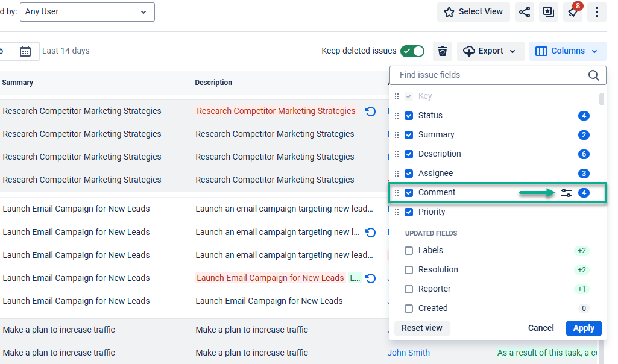Click the search magnifier in fields box
618x364 pixels.
click(594, 75)
